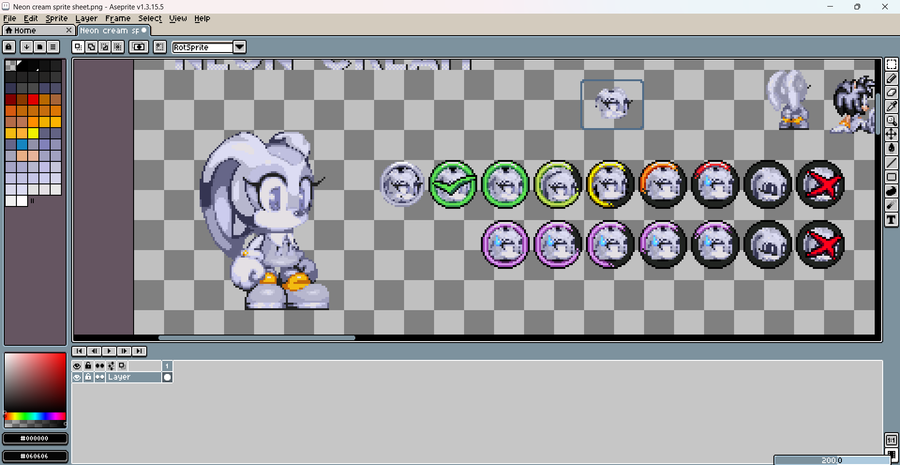Click the transparent color selection icon
This screenshot has width=900, height=465.
(x=139, y=47)
